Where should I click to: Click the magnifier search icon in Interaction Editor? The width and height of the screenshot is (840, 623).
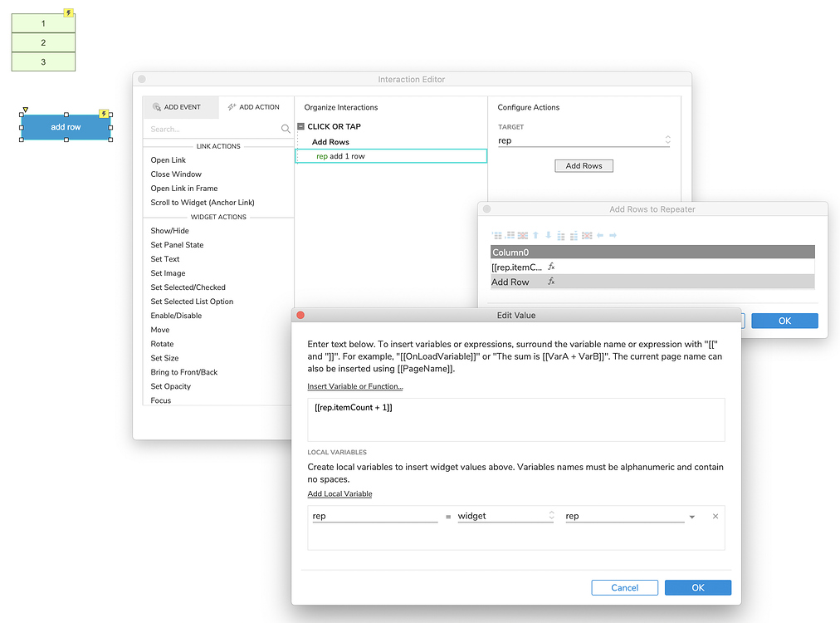point(286,130)
